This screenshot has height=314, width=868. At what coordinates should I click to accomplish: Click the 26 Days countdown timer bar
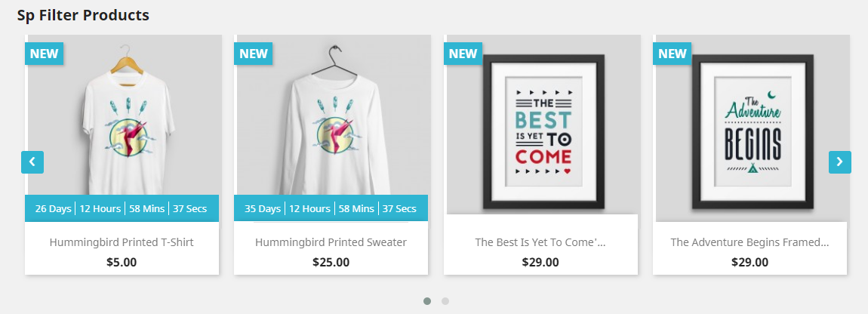(122, 208)
